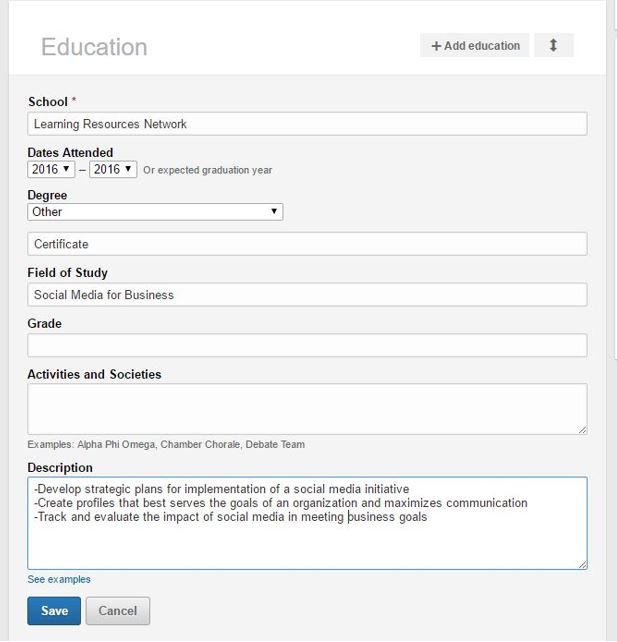The image size is (617, 642).
Task: Click the Description label
Action: coord(60,468)
